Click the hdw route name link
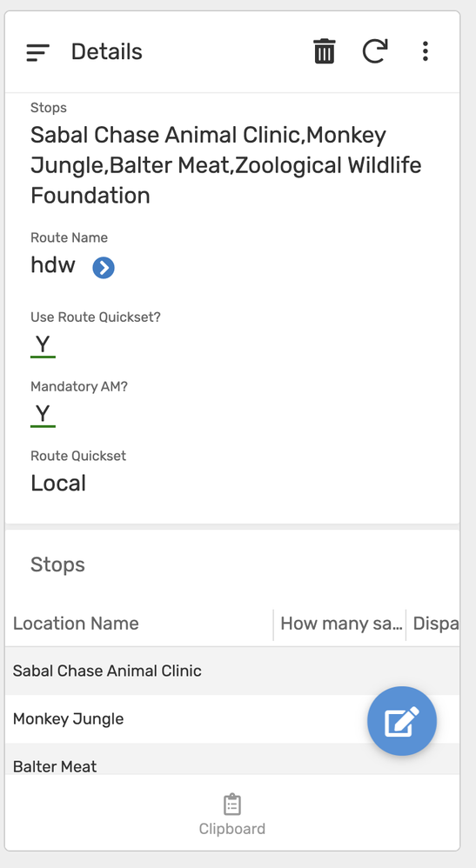Viewport: 476px width, 868px height. click(52, 265)
